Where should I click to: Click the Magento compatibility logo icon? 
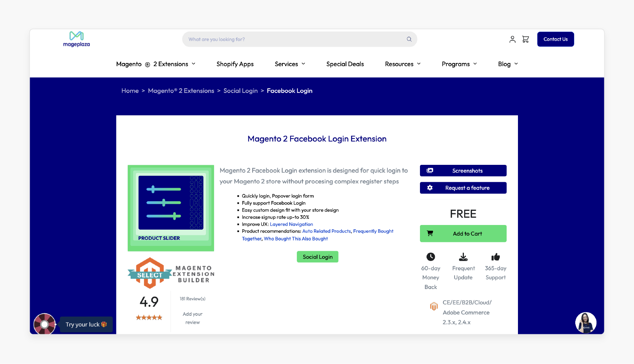434,306
